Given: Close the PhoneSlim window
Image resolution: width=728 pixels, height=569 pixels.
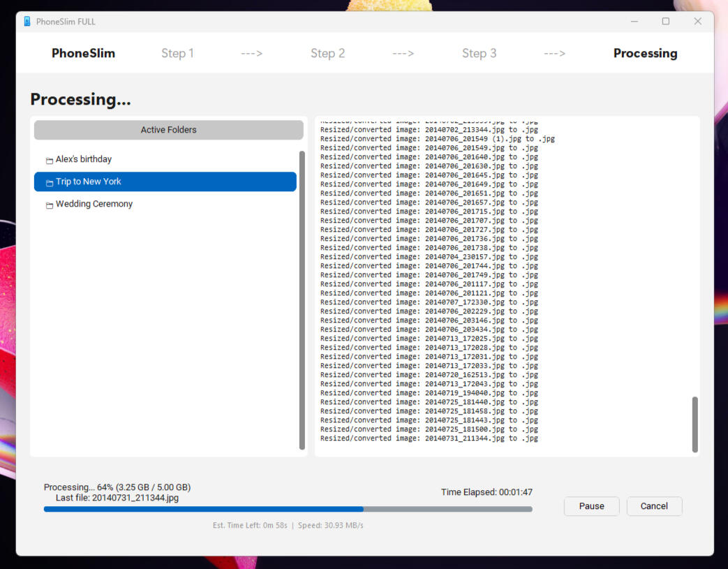Looking at the screenshot, I should pyautogui.click(x=698, y=22).
